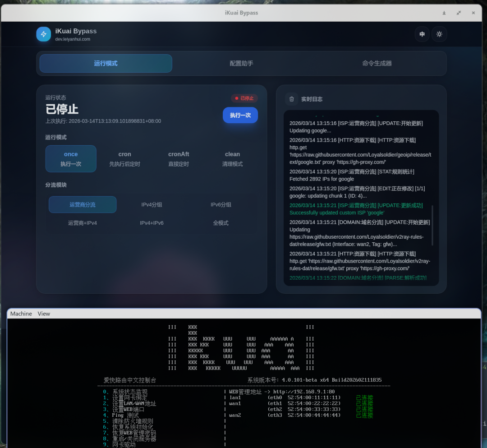Click the 'Fetched 2892 IPs for google' log line
Screen dimensions: 487x448
pos(322,179)
